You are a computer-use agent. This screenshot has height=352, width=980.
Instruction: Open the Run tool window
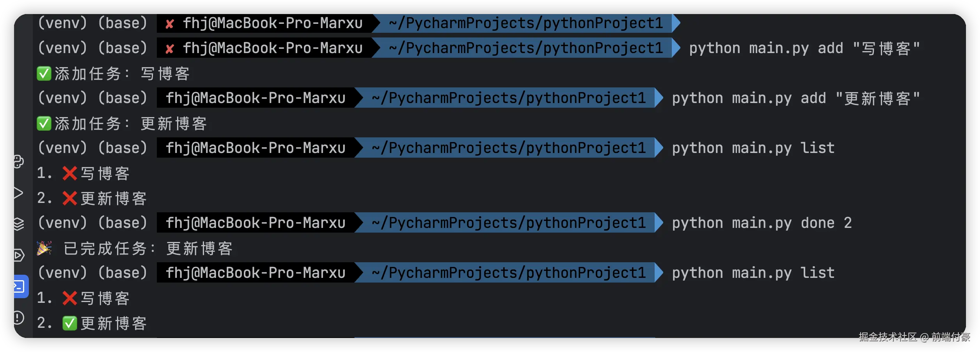pos(18,193)
